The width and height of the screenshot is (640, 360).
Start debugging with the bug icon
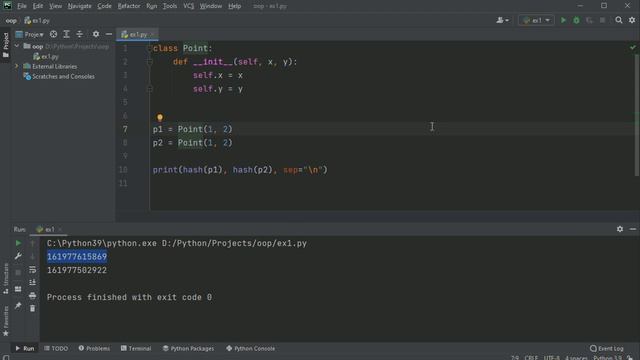point(576,20)
